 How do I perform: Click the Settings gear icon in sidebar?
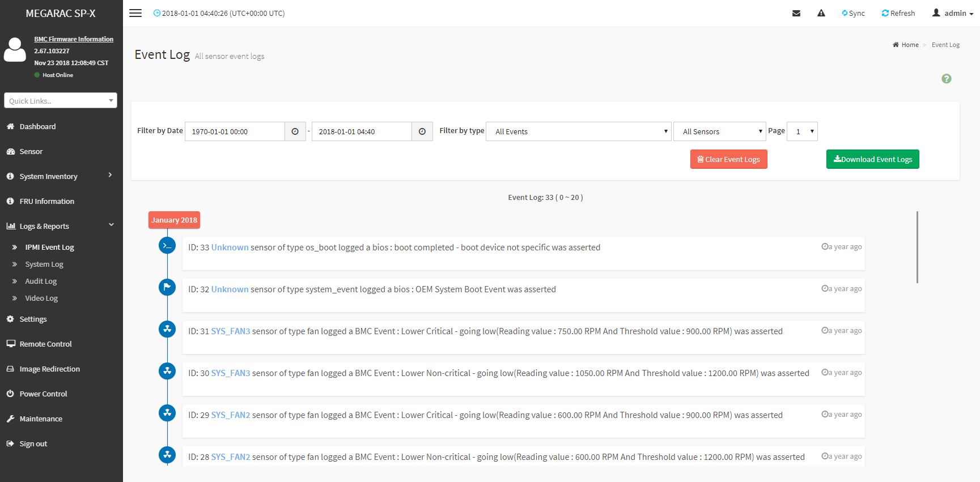[x=10, y=319]
